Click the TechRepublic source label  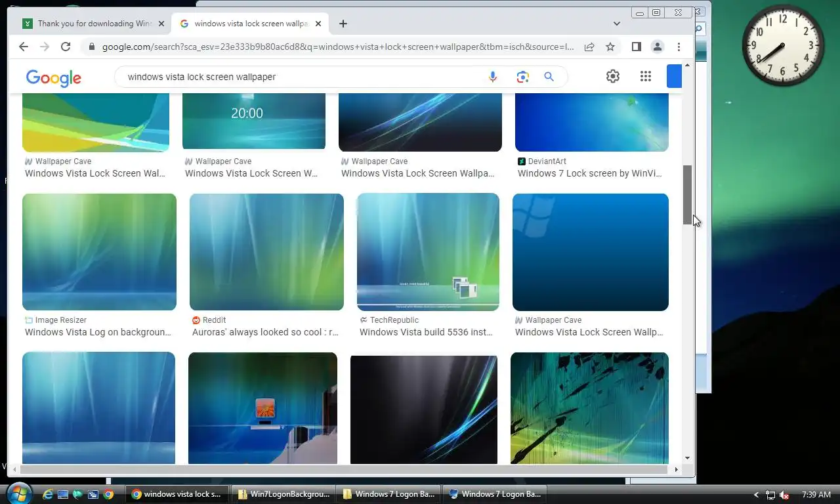point(394,320)
